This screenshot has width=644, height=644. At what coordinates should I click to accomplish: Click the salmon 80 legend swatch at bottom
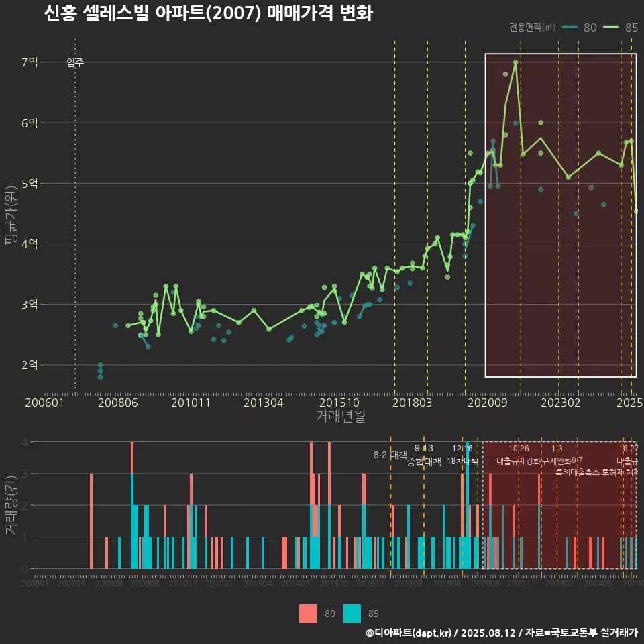(x=308, y=614)
